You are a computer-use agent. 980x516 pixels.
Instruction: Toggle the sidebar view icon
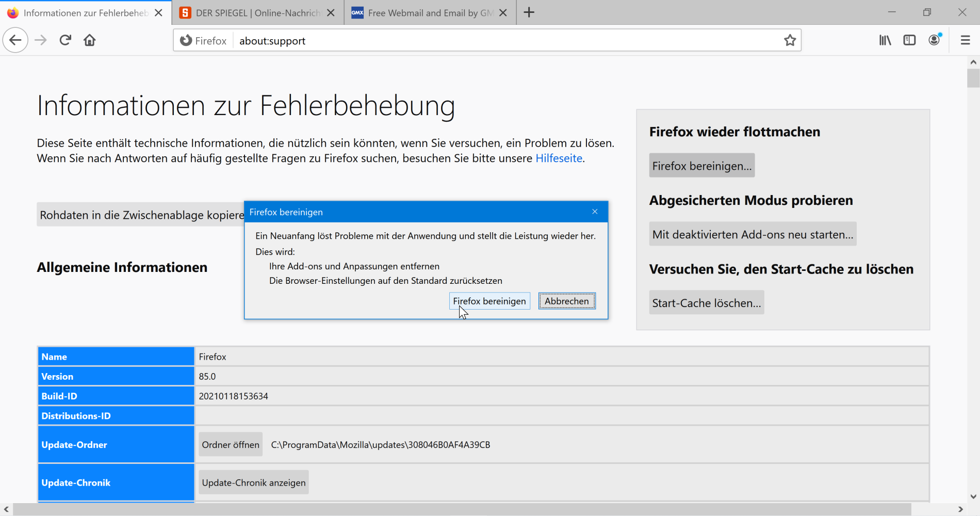(909, 40)
